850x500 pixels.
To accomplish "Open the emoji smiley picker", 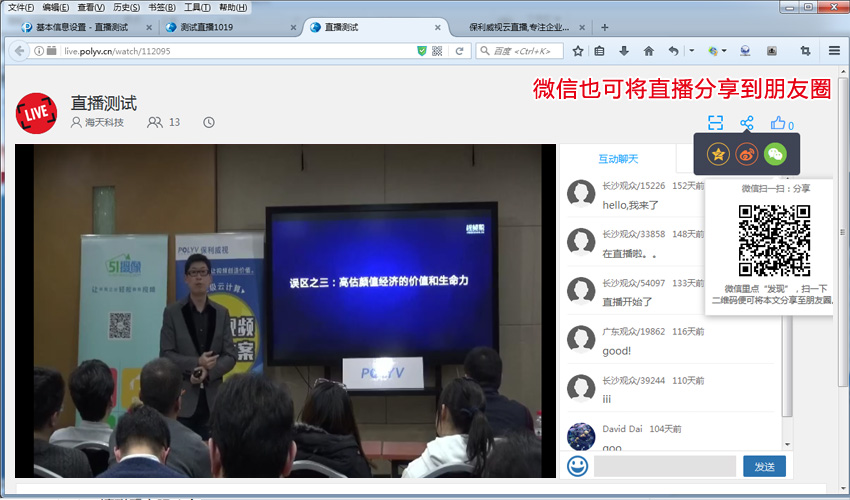I will [577, 466].
